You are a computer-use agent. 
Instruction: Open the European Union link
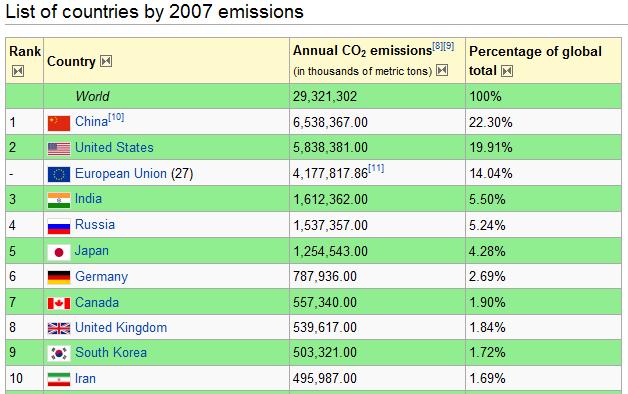(121, 173)
